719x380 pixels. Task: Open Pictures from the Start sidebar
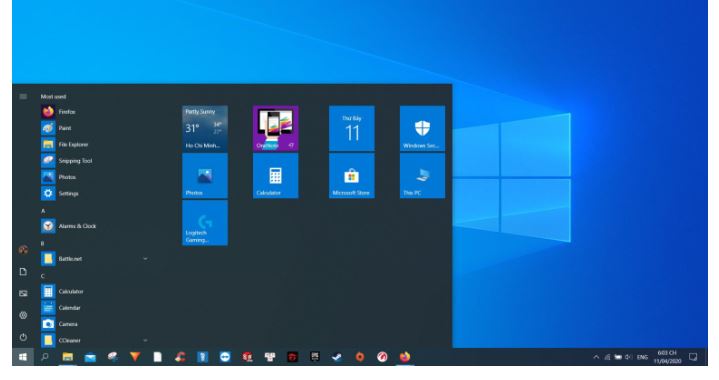click(x=23, y=293)
